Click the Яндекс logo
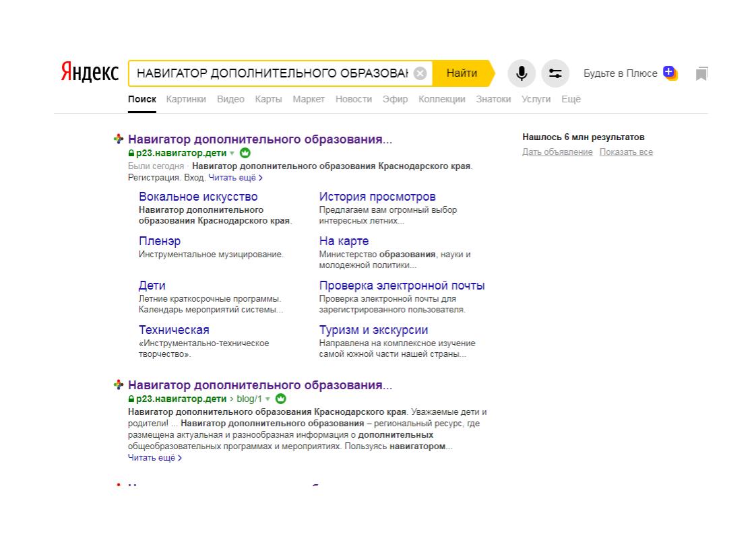 (90, 72)
